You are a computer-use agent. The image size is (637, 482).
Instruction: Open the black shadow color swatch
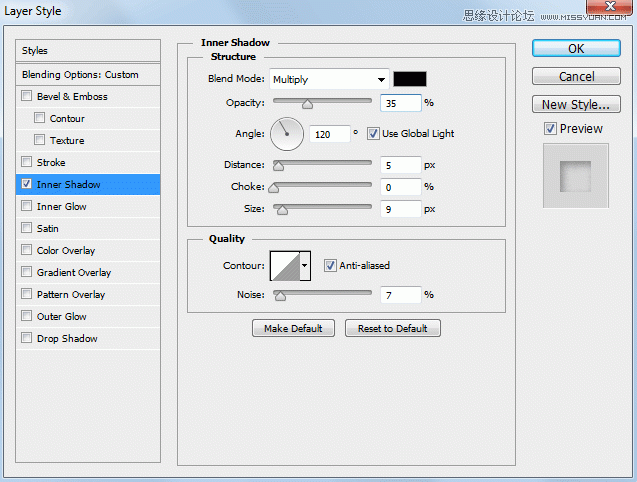click(410, 79)
